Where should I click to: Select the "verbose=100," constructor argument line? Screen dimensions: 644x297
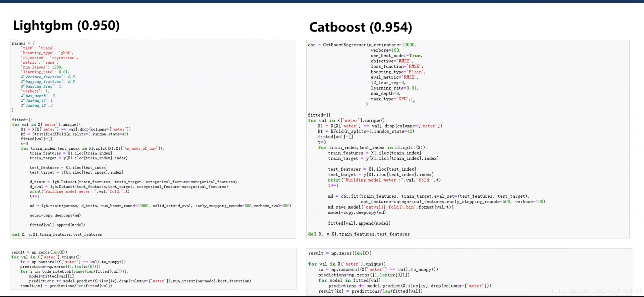[x=385, y=50]
